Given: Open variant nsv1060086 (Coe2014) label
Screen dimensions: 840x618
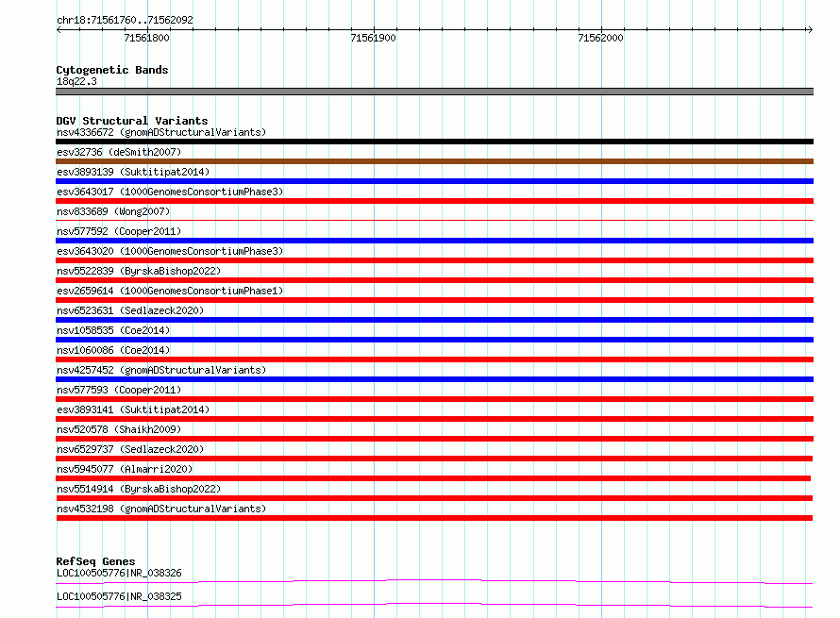Looking at the screenshot, I should coord(113,350).
